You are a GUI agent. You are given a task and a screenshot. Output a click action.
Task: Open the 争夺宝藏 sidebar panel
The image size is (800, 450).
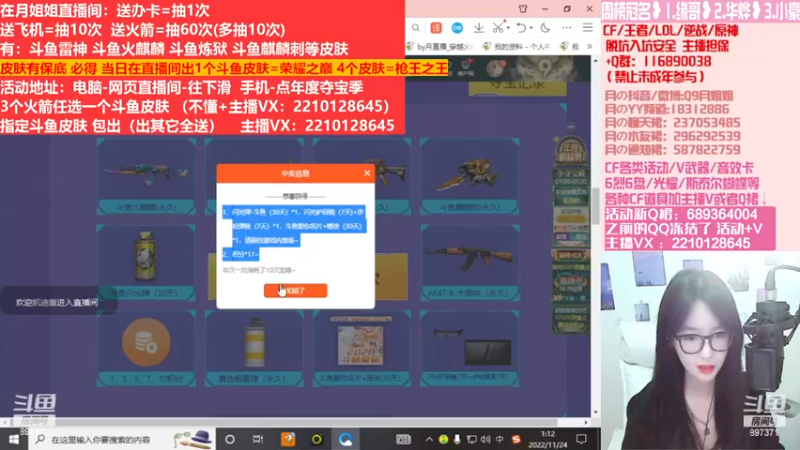pos(570,207)
